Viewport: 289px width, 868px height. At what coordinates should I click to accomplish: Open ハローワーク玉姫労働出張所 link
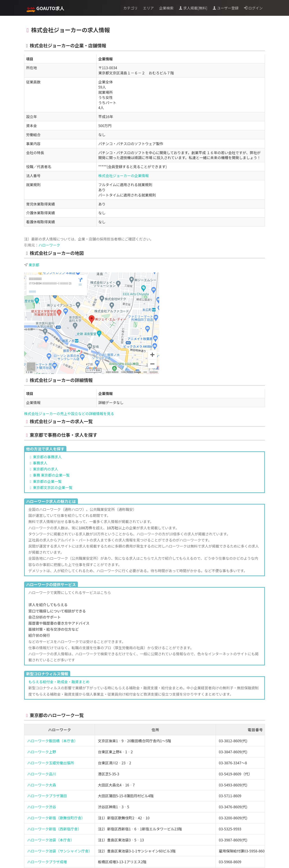pyautogui.click(x=50, y=763)
